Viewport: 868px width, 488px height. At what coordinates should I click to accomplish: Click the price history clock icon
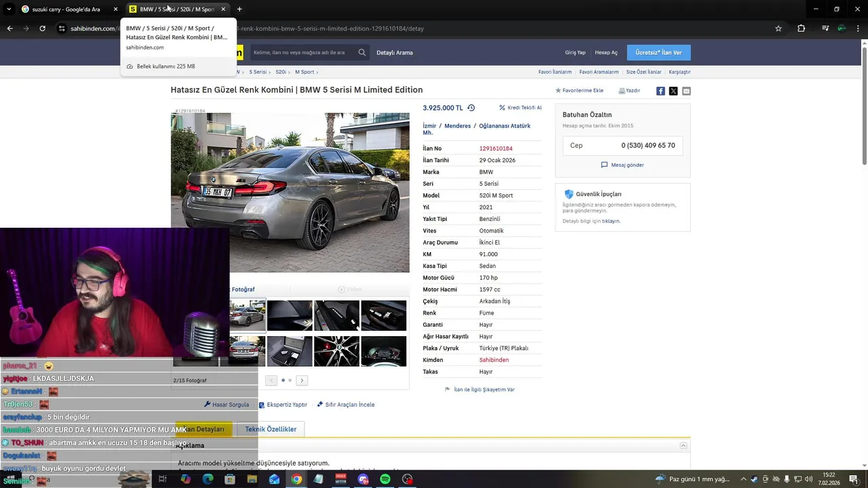coord(471,108)
